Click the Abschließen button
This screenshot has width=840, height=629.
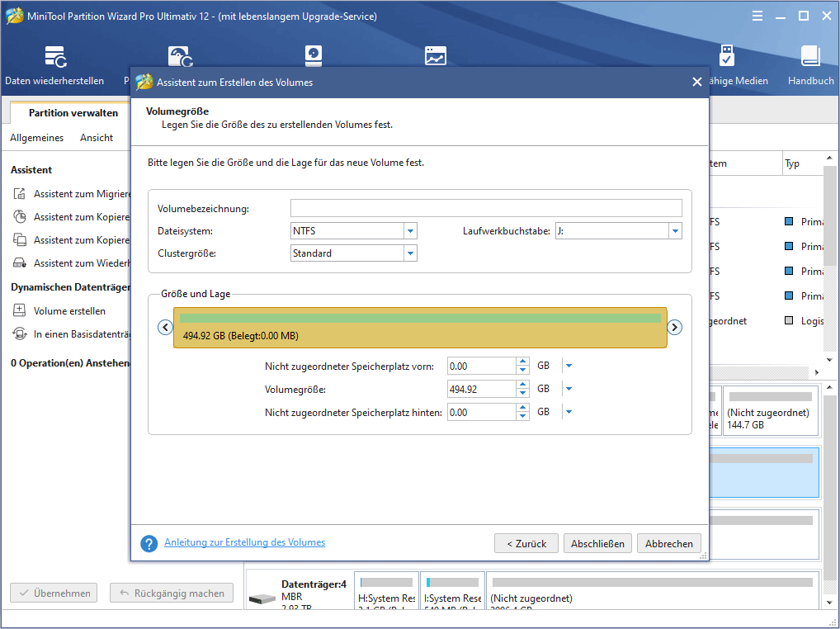point(597,543)
